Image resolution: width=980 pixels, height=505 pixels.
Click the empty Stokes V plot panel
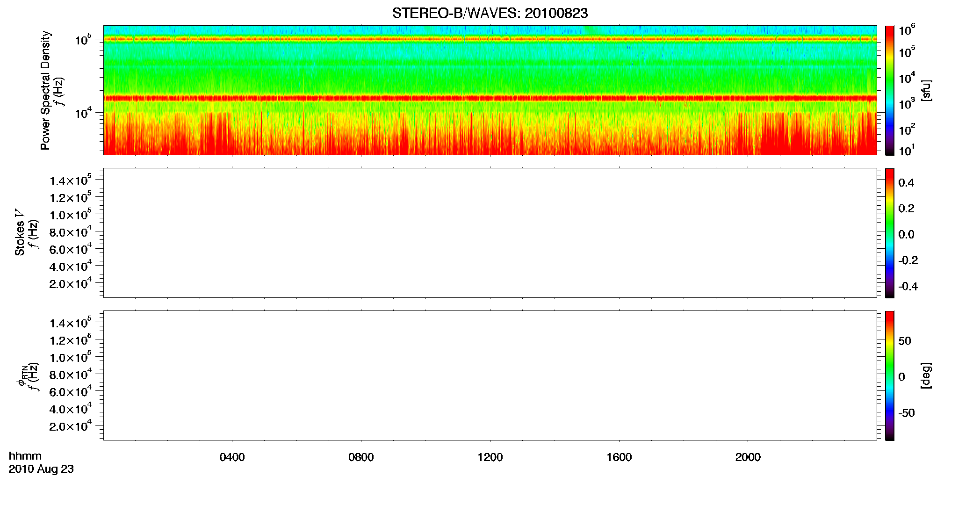coord(490,233)
